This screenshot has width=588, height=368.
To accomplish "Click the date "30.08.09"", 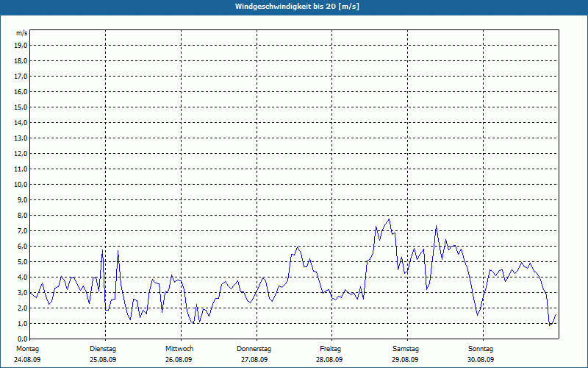I will pyautogui.click(x=481, y=360).
